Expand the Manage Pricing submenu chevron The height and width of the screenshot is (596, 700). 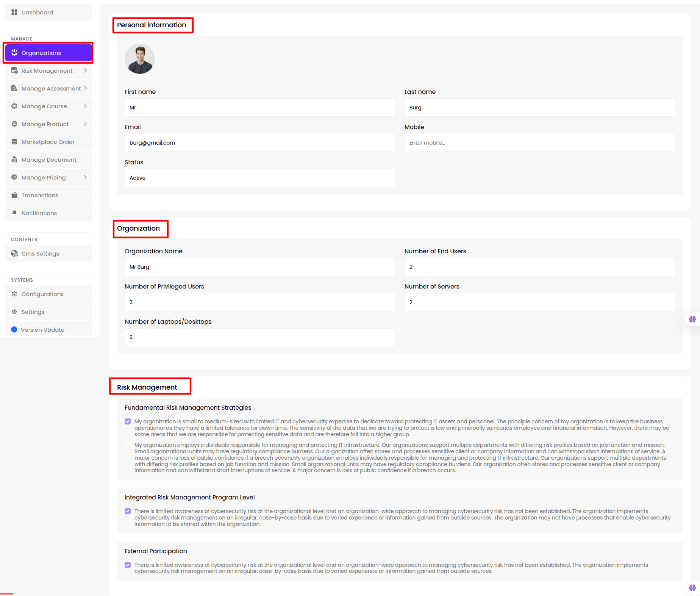pos(85,178)
